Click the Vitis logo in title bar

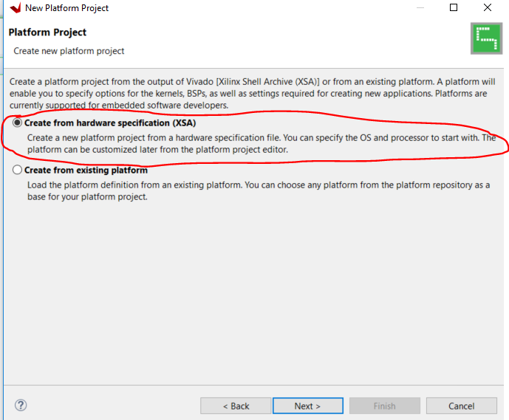click(14, 8)
